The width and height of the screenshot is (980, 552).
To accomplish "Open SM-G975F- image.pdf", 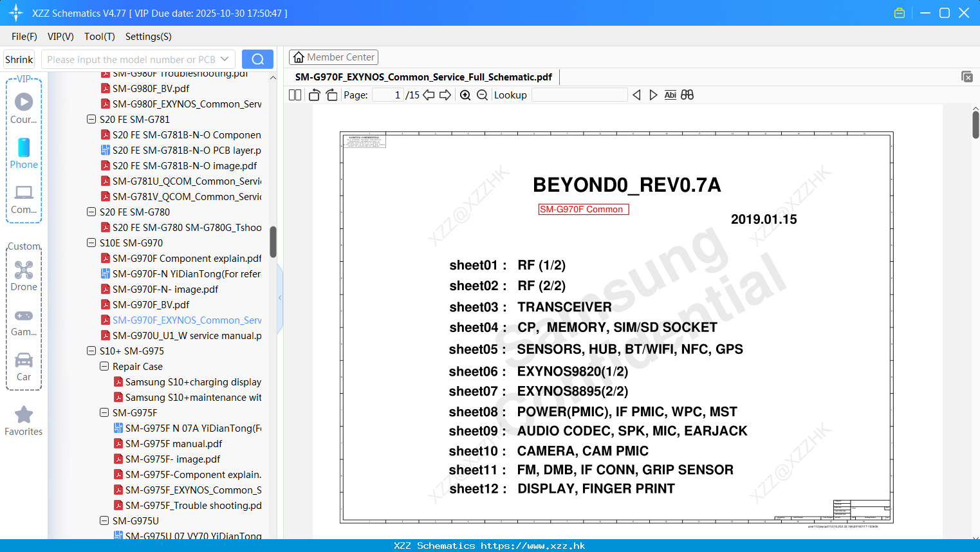I will (x=167, y=459).
